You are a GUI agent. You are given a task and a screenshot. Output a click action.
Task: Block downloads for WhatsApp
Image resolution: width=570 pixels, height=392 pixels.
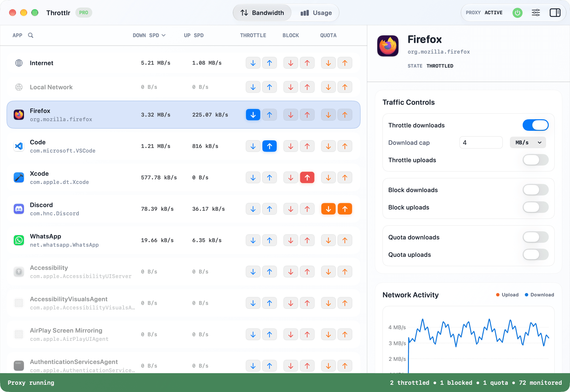coord(290,240)
